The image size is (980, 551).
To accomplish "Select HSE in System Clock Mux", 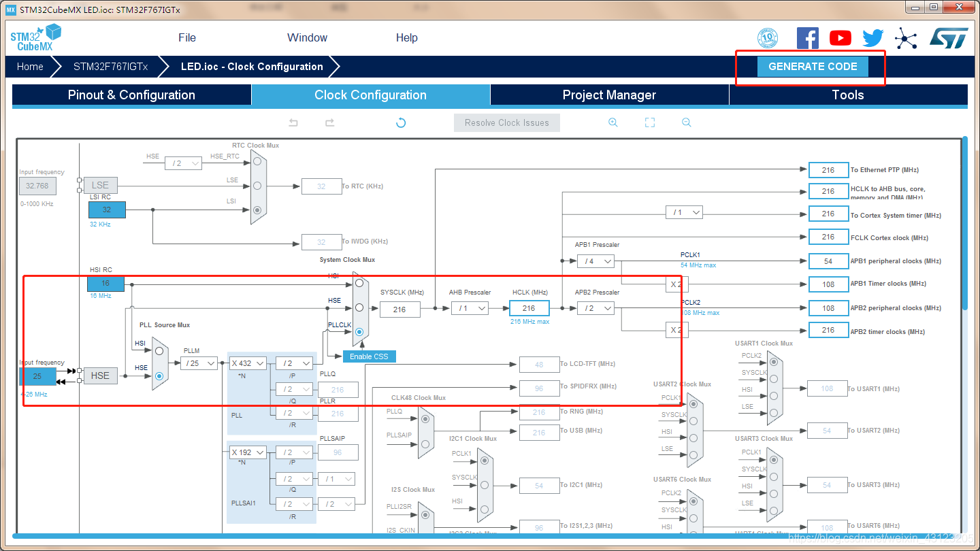I will coord(359,307).
